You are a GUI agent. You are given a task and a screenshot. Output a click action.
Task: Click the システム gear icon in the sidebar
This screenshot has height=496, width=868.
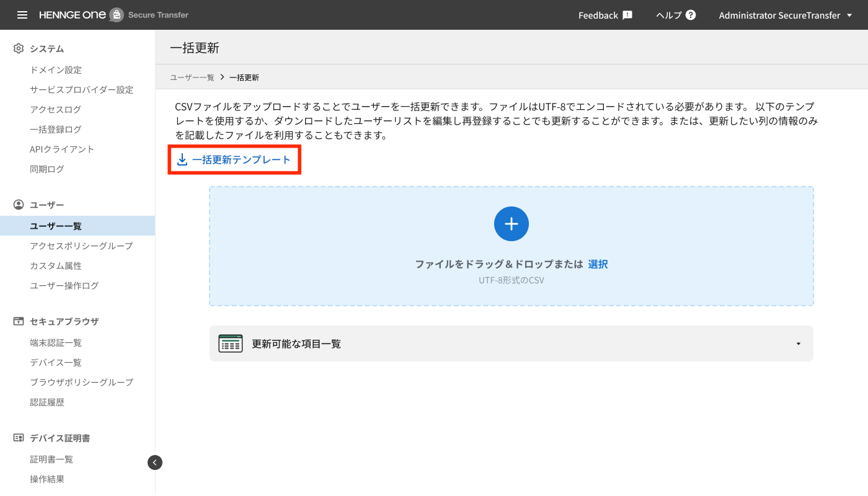pyautogui.click(x=18, y=48)
